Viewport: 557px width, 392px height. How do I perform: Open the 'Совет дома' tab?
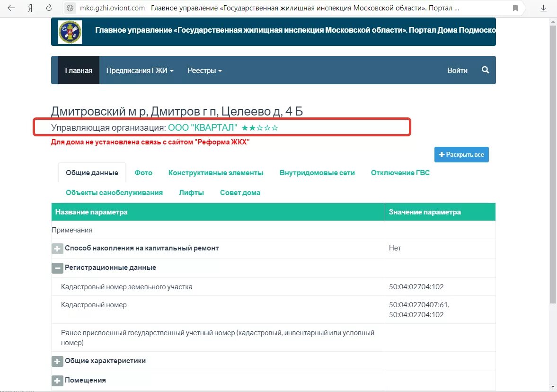(x=240, y=193)
